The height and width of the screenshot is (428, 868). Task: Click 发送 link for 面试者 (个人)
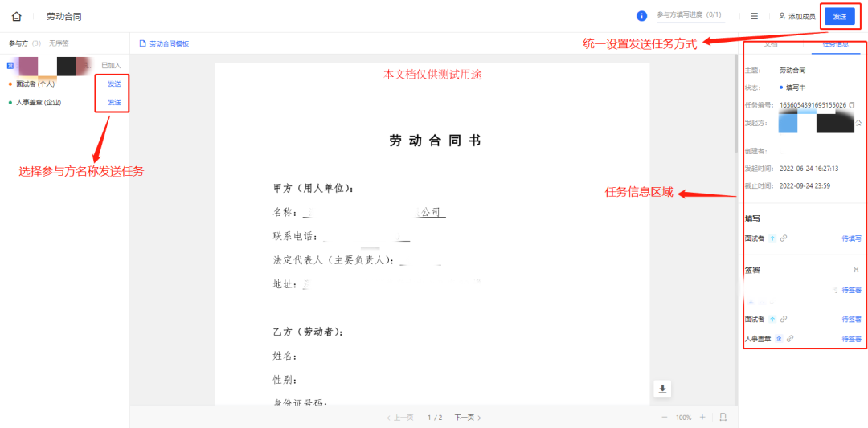115,84
